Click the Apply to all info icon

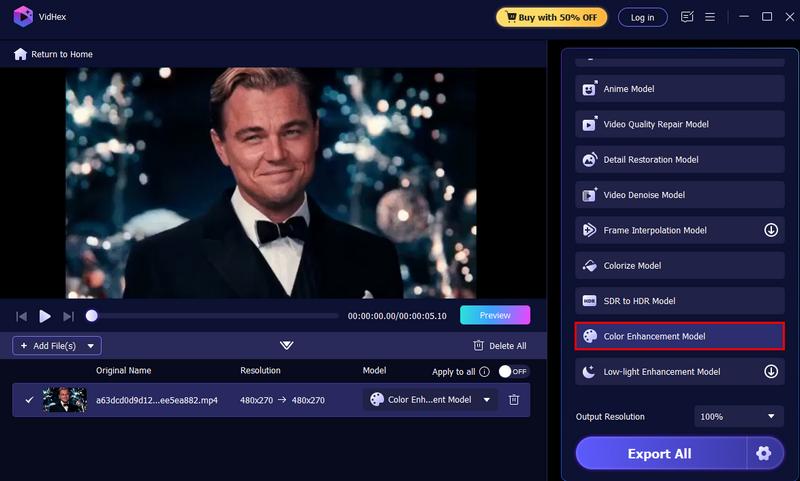click(x=485, y=372)
